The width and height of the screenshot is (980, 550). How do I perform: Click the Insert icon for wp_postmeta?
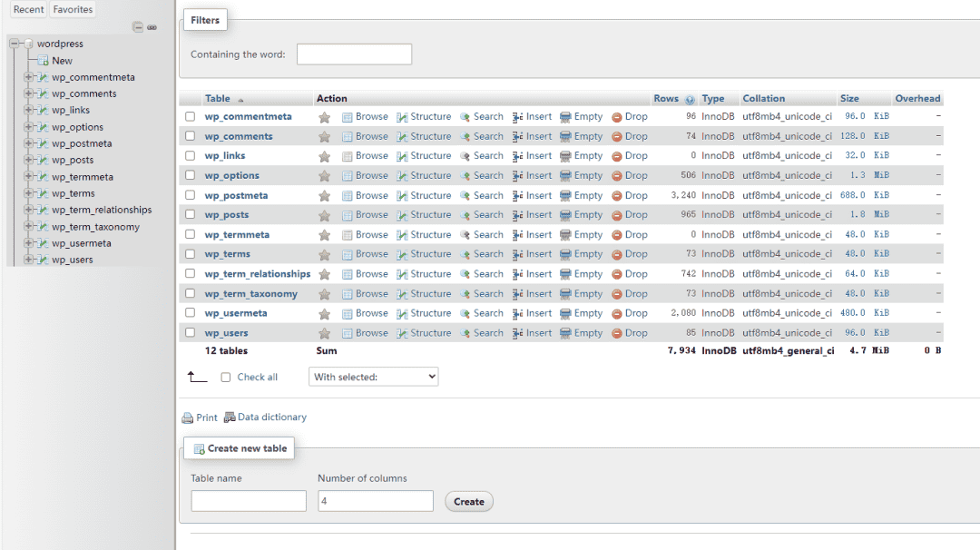518,196
